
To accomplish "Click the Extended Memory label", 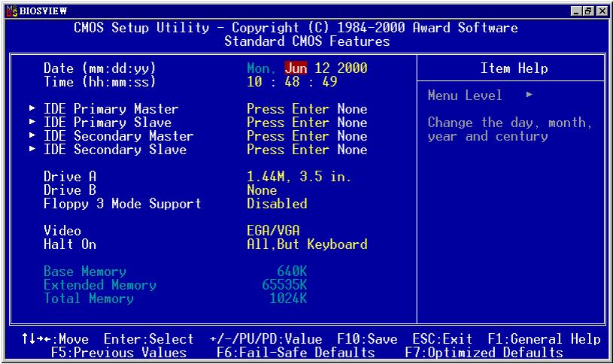I will (100, 286).
